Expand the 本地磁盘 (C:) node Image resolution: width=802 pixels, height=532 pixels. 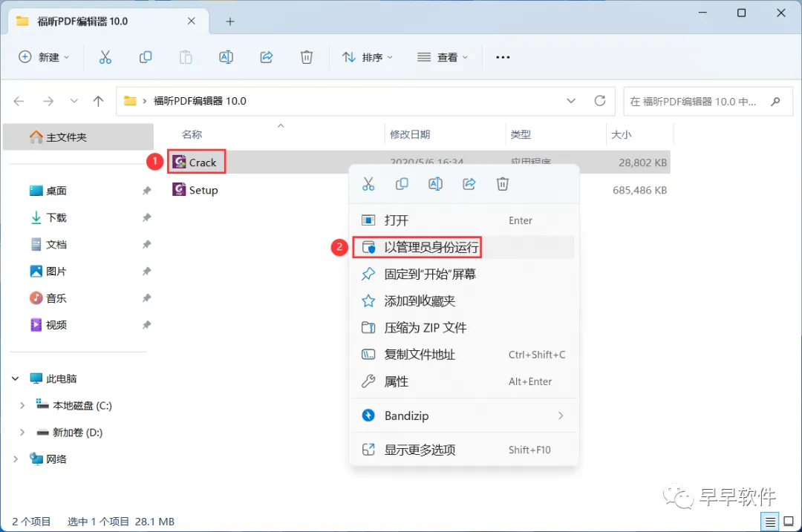tap(22, 406)
